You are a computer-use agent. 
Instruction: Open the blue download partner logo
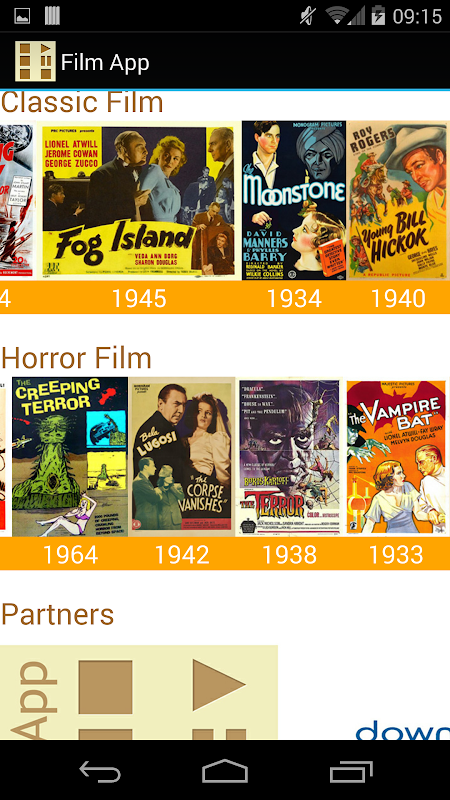[403, 730]
